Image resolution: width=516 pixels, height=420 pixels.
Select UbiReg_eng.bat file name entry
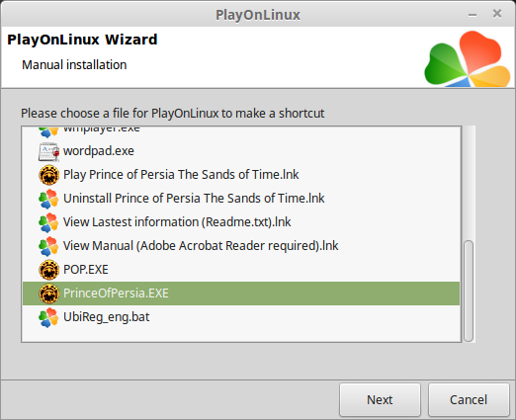[106, 317]
